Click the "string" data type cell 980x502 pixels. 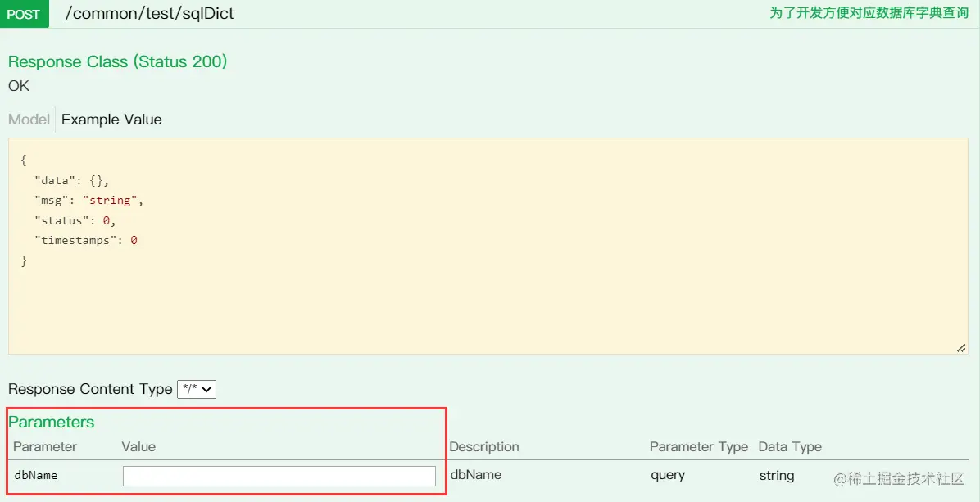[776, 475]
